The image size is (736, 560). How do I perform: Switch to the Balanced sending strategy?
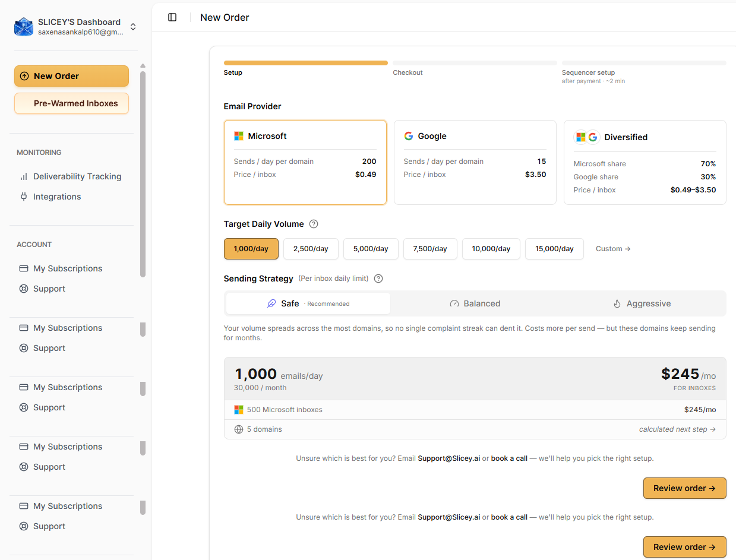[475, 303]
